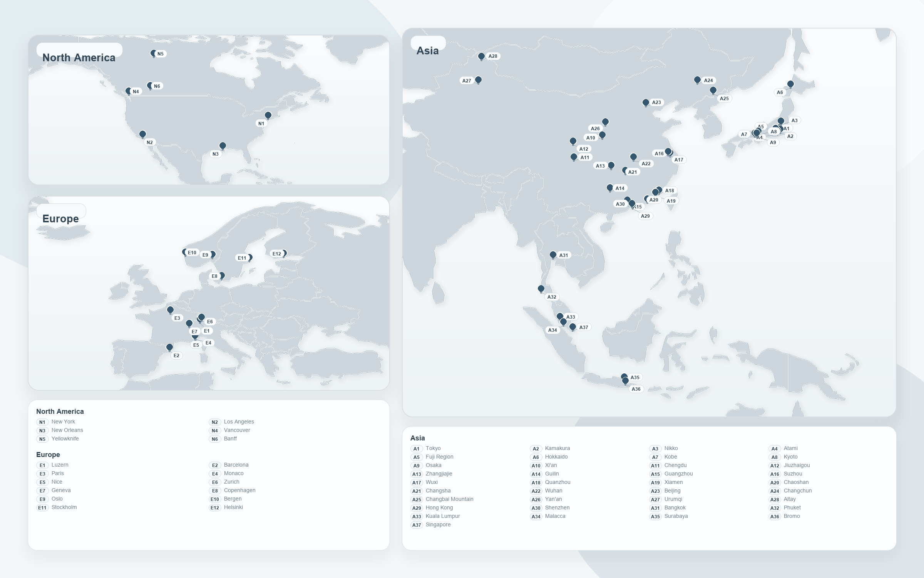Click the A23 Beijing marker on the Asia map
This screenshot has width=924, height=578.
tap(646, 102)
